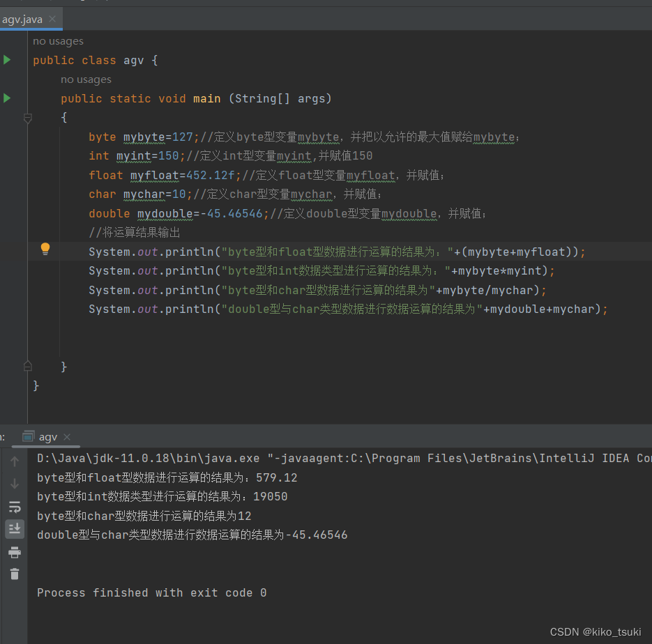Run the main method via green gutter arrow
This screenshot has width=652, height=644.
(x=7, y=98)
